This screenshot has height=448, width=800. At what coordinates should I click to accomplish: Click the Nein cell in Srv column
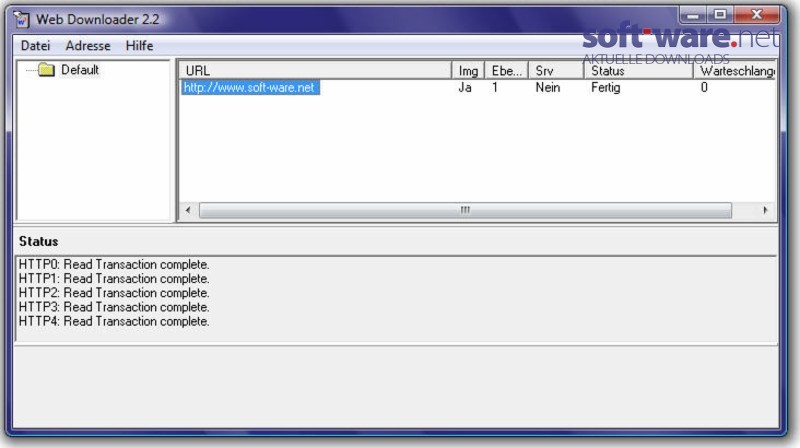547,88
